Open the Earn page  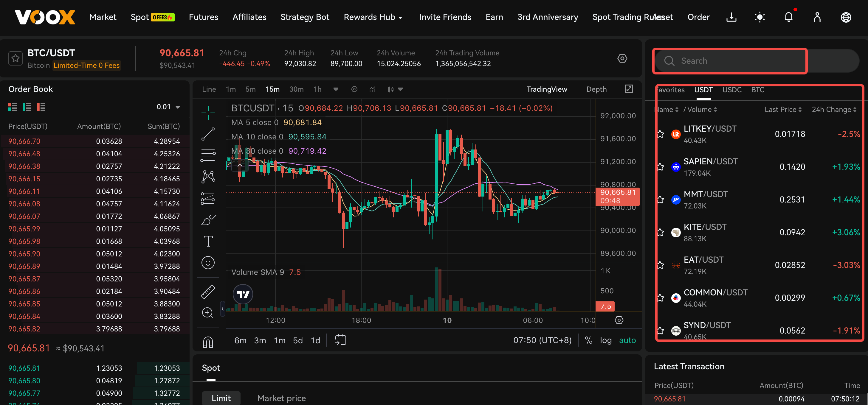(x=494, y=17)
